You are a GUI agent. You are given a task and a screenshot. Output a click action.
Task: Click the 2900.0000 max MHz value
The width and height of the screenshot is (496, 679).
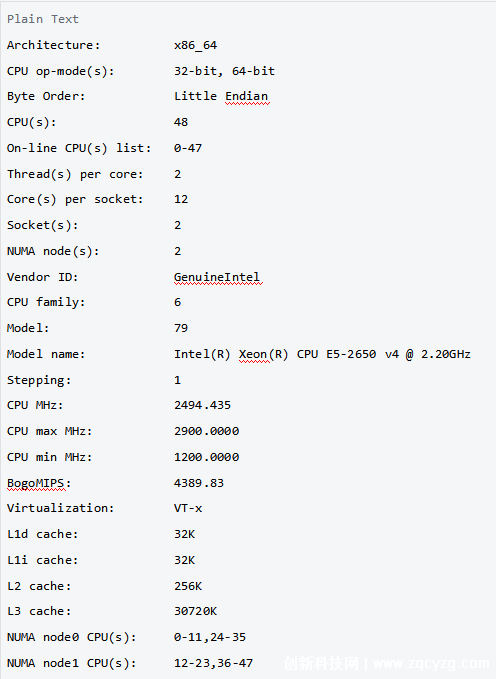pos(207,431)
